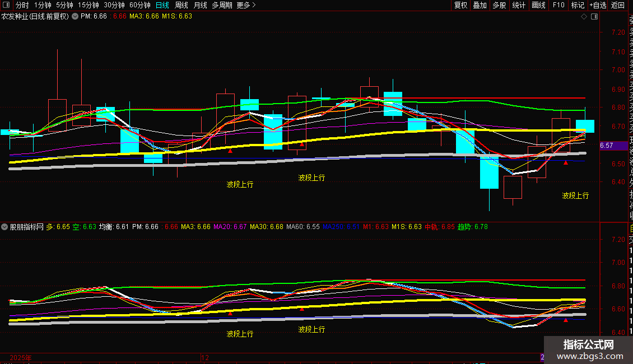Screen dimensions: 633x364
Task: Switch to 月线 monthly chart
Action: 200,5
